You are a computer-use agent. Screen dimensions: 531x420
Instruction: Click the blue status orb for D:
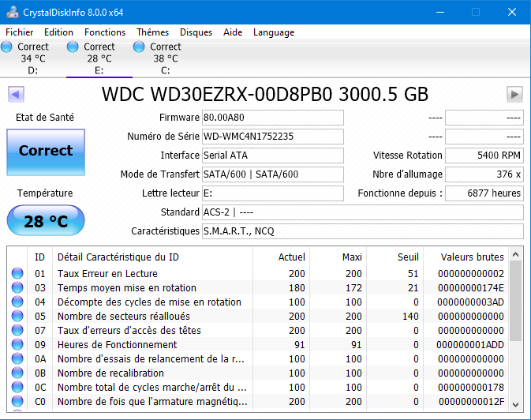click(x=6, y=47)
